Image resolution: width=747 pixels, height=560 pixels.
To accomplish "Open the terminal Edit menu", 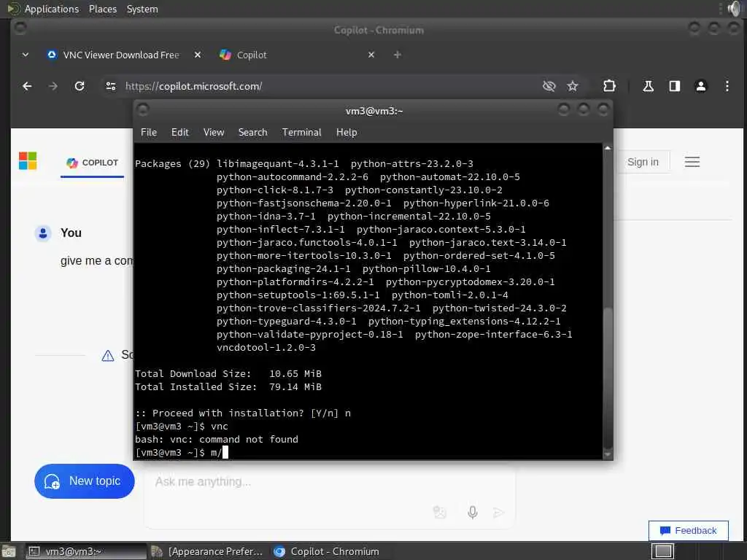I will 179,133.
